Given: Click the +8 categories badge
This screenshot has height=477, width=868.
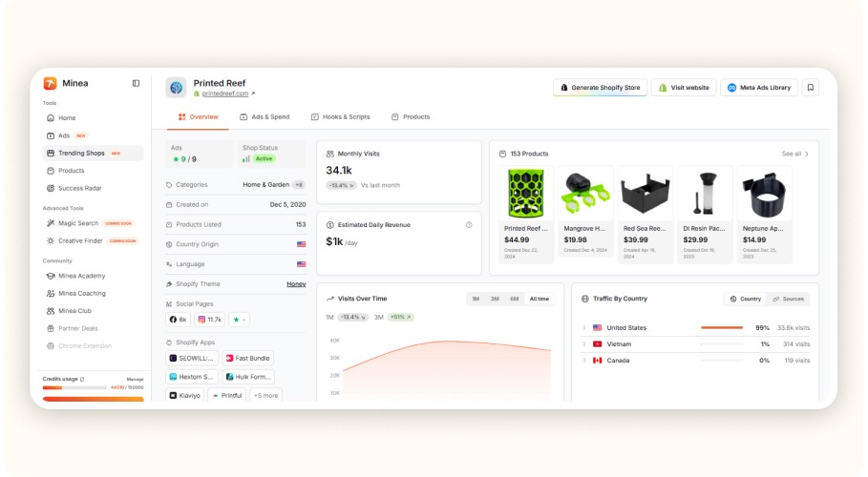Looking at the screenshot, I should tap(299, 185).
